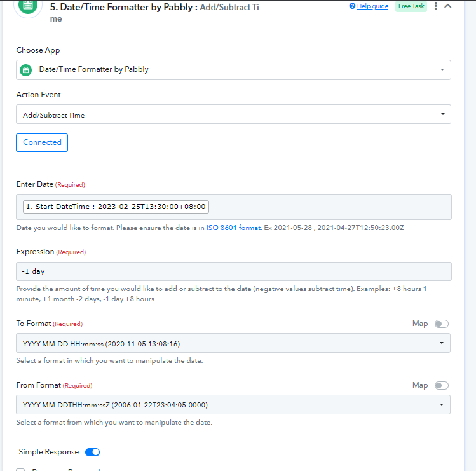
Task: Open the To Format dropdown
Action: [x=233, y=343]
